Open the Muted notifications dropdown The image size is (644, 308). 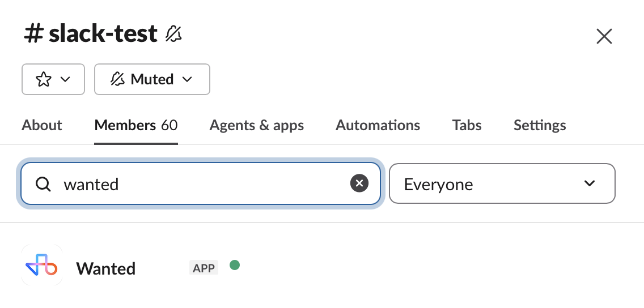[x=152, y=79]
